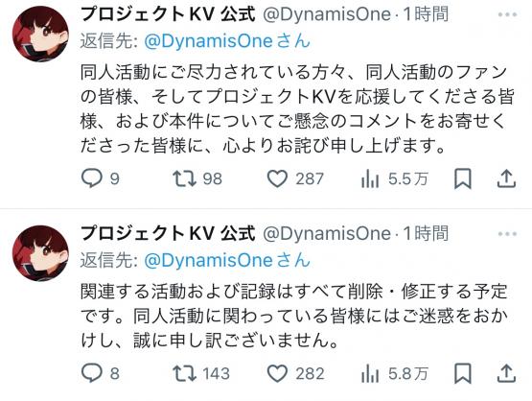This screenshot has height=401, width=532.
Task: Open first tweet's profile avatar
Action: click(40, 34)
